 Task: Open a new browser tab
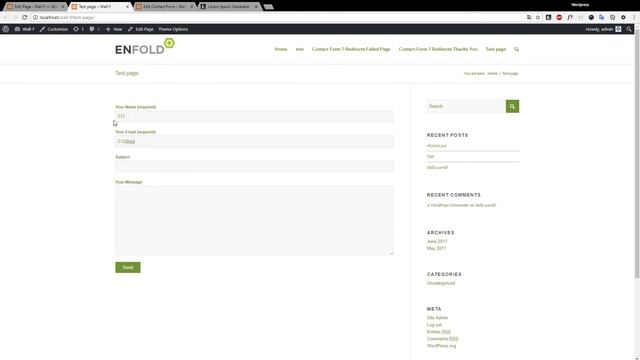[269, 7]
